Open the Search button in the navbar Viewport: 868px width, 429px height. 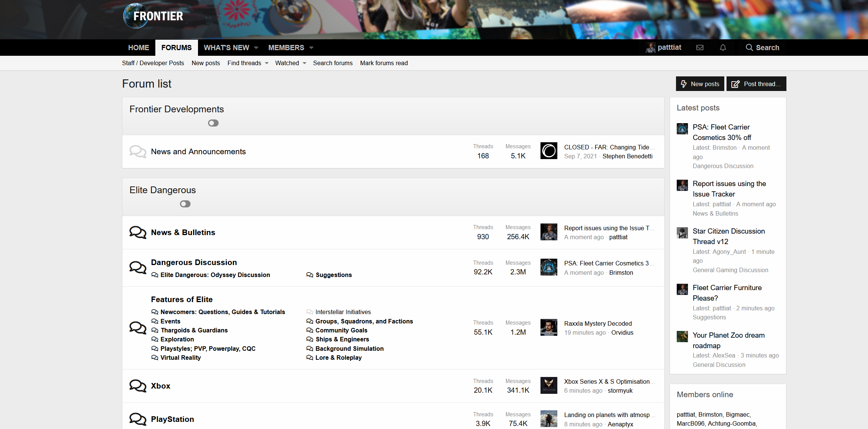762,48
